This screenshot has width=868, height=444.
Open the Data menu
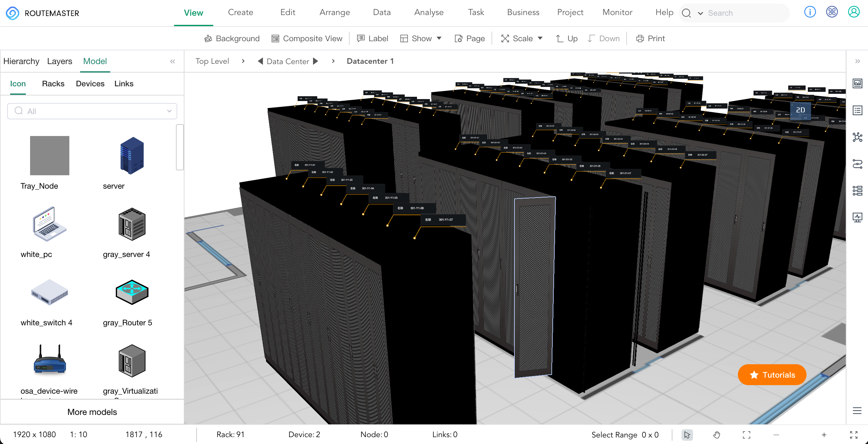tap(382, 12)
